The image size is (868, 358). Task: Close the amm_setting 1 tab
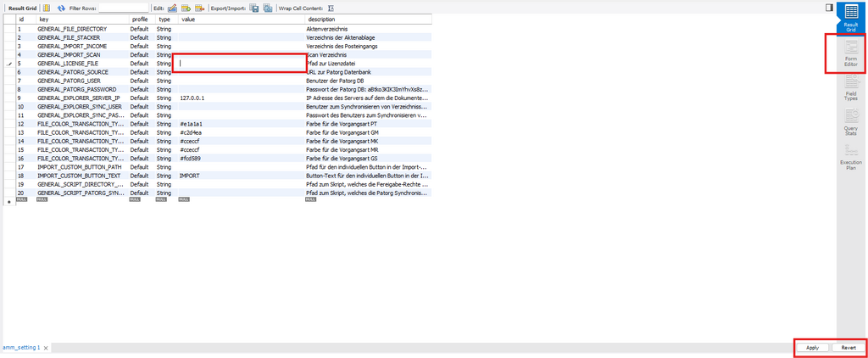pyautogui.click(x=46, y=348)
